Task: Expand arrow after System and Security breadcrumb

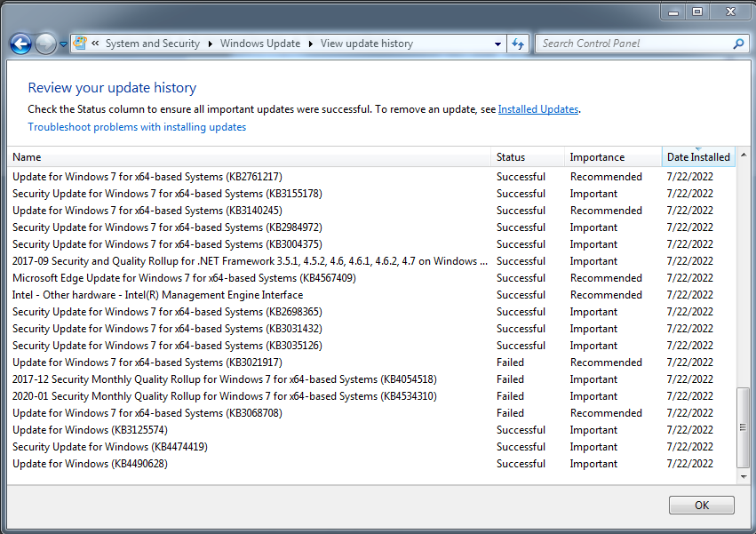Action: [x=211, y=44]
